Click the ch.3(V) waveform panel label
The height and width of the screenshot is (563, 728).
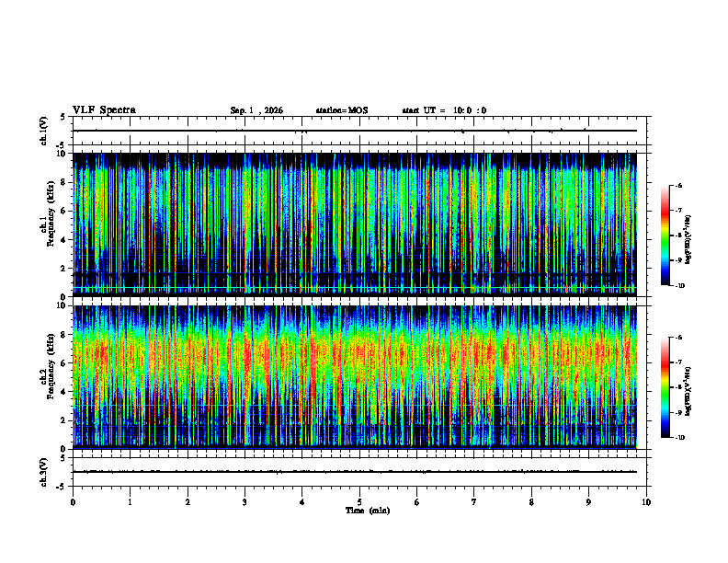[44, 472]
